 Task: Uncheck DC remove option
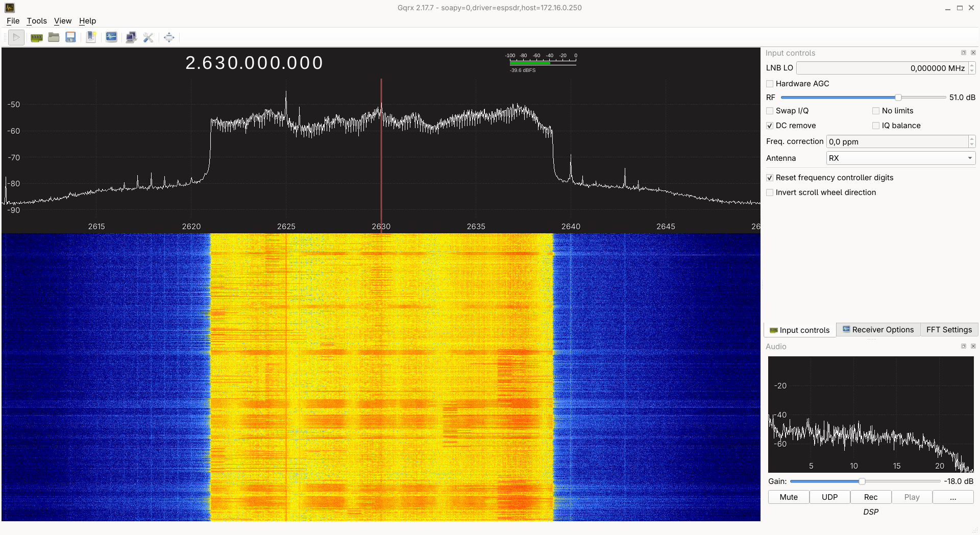pyautogui.click(x=770, y=126)
